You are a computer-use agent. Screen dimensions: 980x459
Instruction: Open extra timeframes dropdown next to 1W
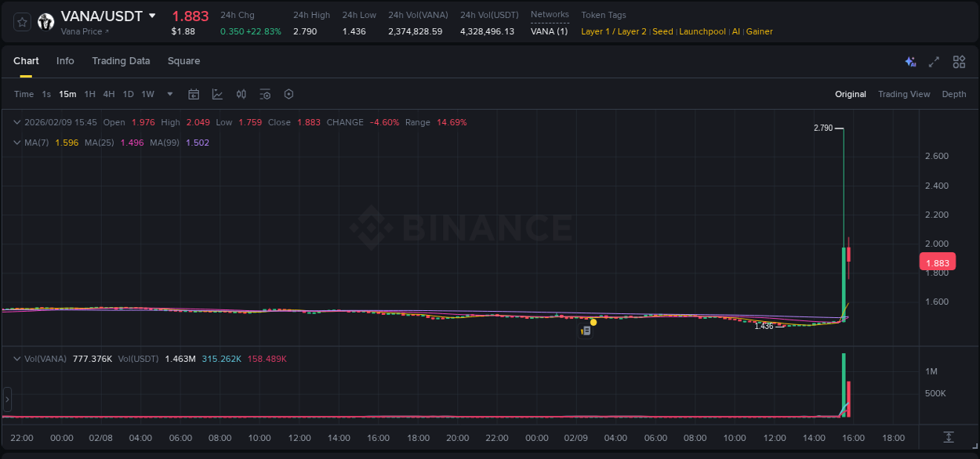coord(169,93)
